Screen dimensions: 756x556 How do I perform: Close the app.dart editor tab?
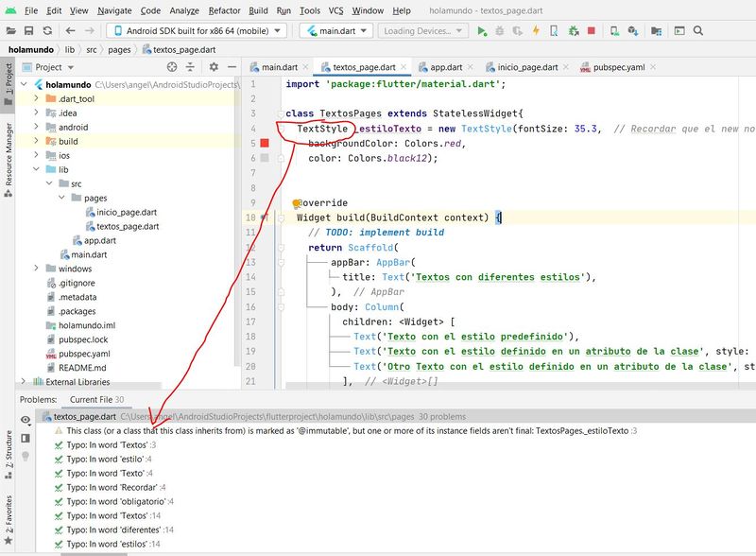pyautogui.click(x=471, y=67)
